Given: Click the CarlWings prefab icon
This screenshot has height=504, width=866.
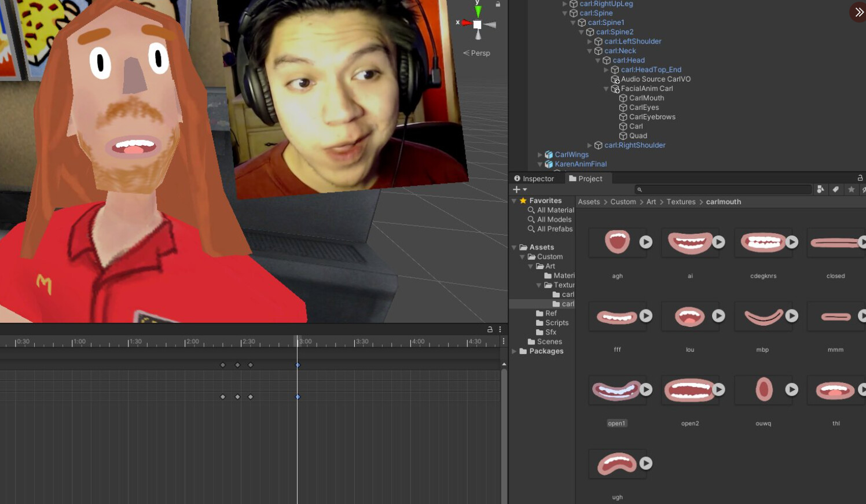Looking at the screenshot, I should coord(549,154).
